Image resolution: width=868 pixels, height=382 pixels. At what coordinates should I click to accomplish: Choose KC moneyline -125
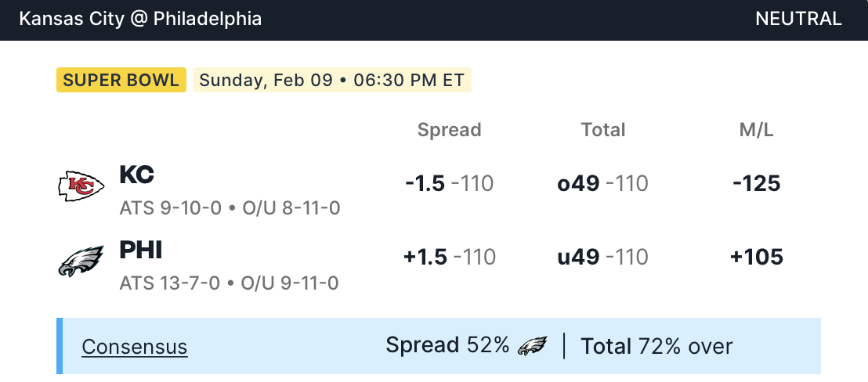756,184
